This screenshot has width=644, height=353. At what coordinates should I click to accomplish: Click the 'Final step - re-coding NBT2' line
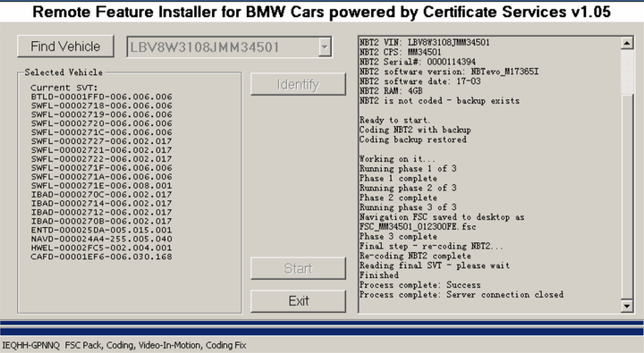431,247
